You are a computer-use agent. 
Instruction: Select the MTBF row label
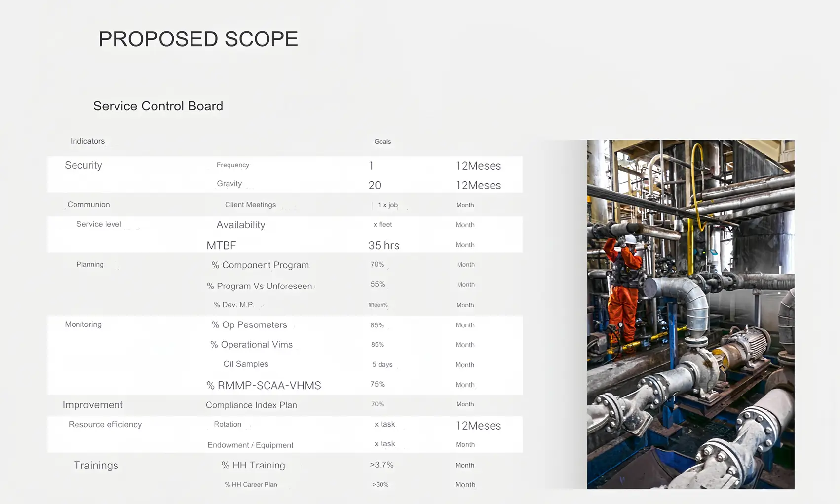221,245
